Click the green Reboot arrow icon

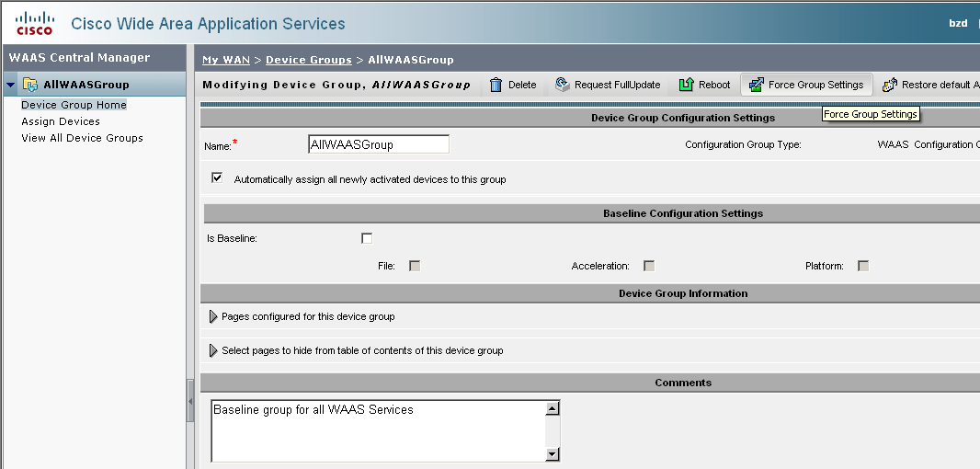coord(686,85)
